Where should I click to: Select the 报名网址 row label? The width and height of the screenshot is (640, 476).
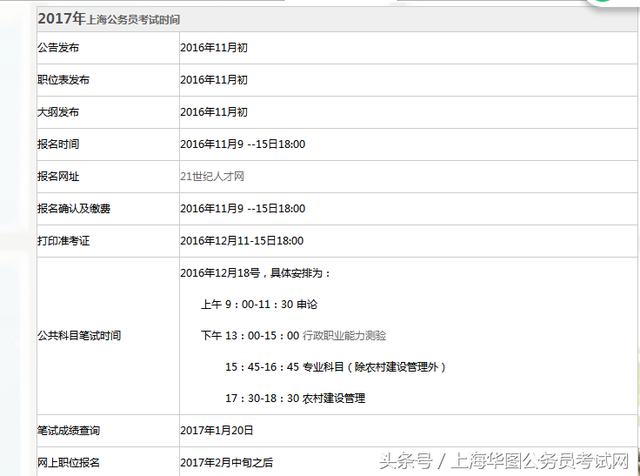(x=58, y=176)
